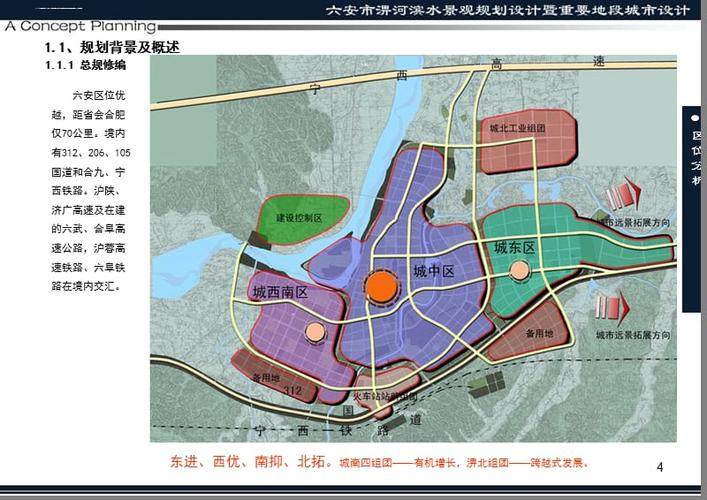
Task: Click the 速 character on the expressway
Action: coord(598,61)
